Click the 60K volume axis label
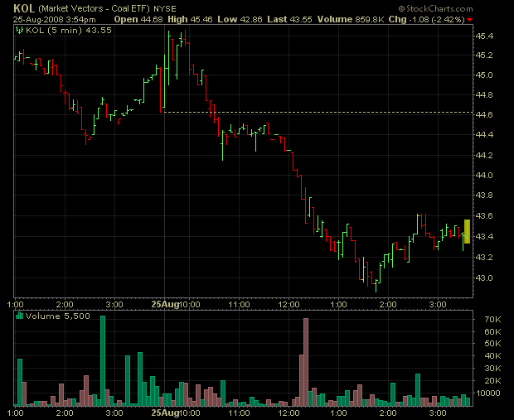The image size is (514, 420). pyautogui.click(x=492, y=331)
